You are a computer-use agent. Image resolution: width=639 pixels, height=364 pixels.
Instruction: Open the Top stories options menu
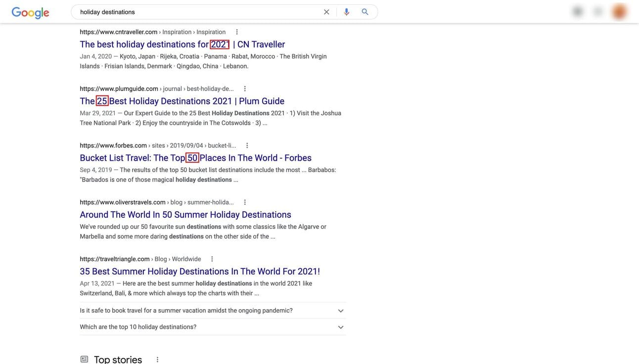coord(158,360)
